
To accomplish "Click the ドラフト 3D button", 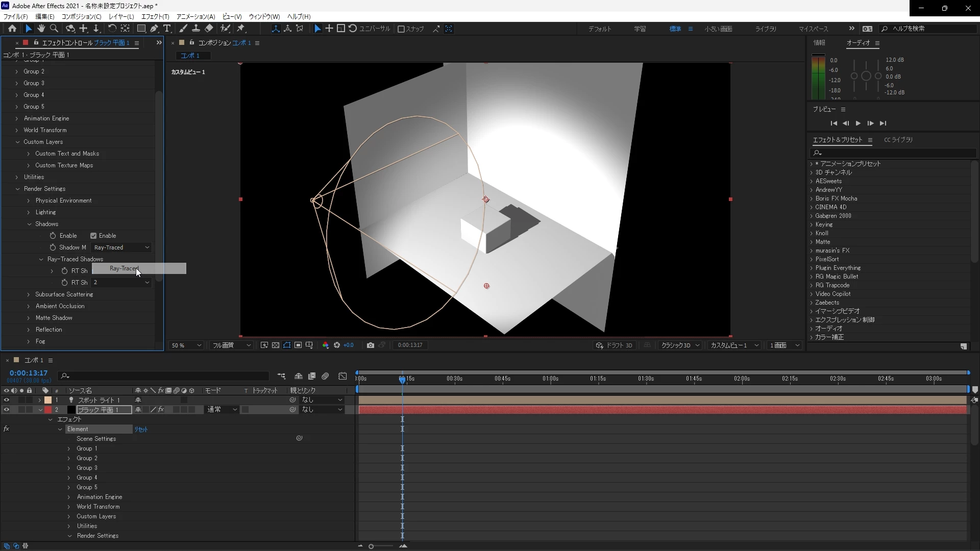I will coord(614,345).
